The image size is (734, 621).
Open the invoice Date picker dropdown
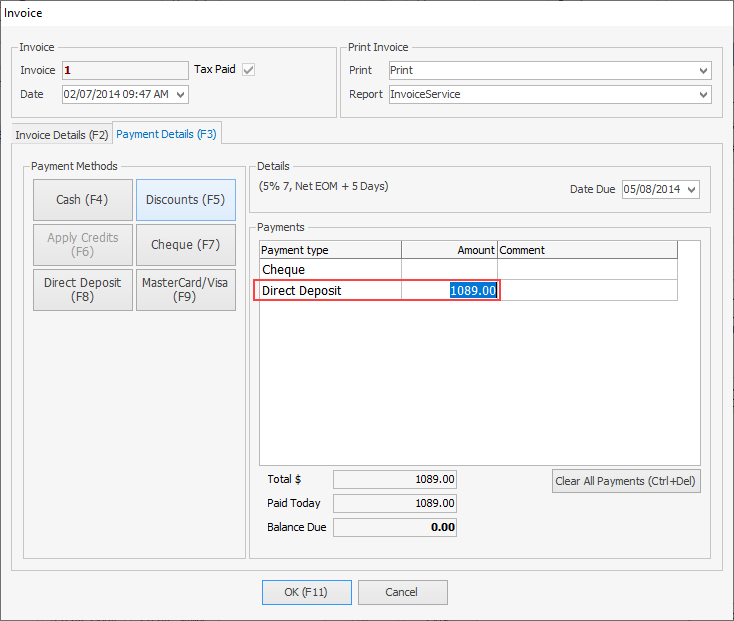coord(180,94)
